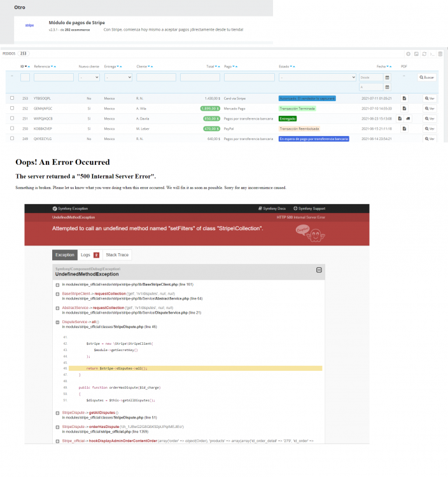Click the Desde date field
This screenshot has height=477, width=448.
[x=371, y=78]
